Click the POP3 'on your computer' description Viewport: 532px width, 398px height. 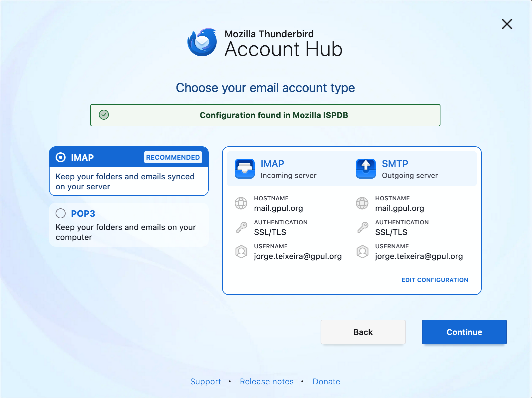pos(126,232)
